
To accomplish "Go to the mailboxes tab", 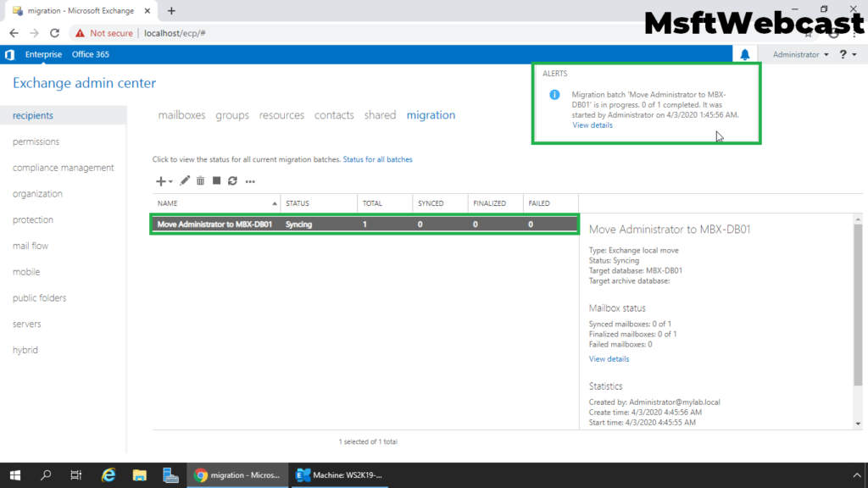I will 181,115.
